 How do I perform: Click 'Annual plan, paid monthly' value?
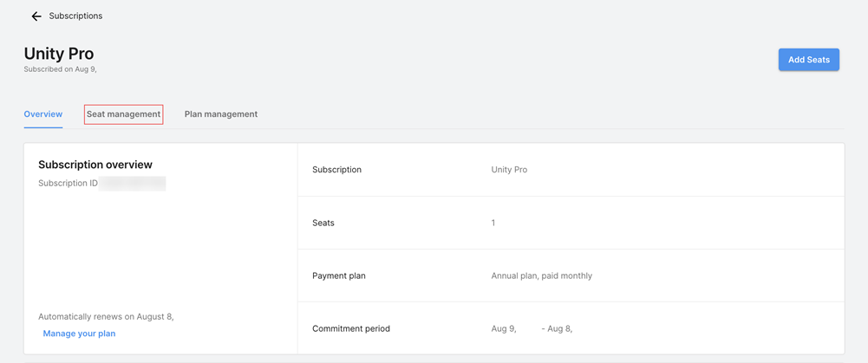coord(541,275)
